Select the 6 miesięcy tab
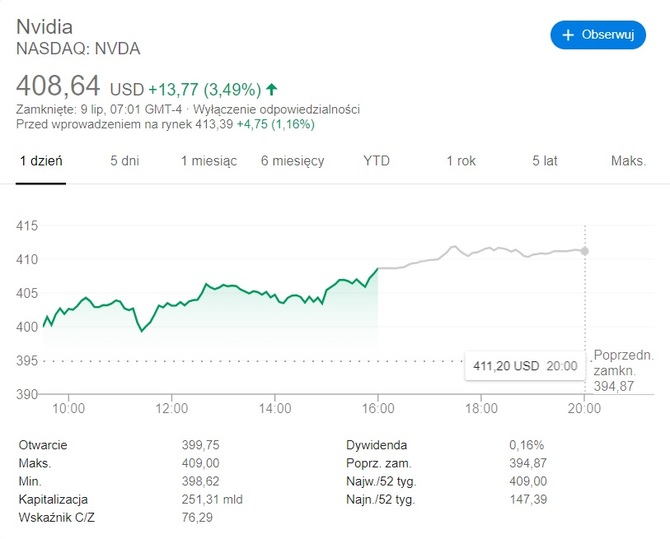670x539 pixels. pyautogui.click(x=293, y=161)
